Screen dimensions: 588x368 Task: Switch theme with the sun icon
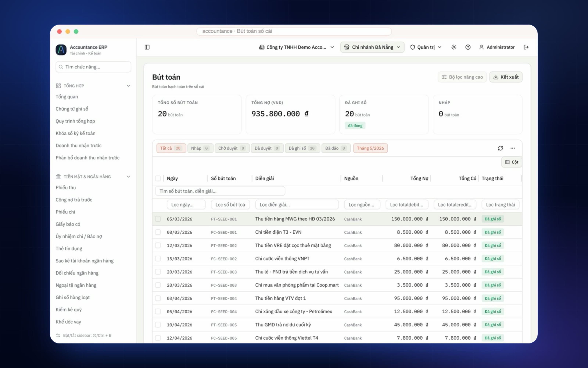(x=454, y=47)
